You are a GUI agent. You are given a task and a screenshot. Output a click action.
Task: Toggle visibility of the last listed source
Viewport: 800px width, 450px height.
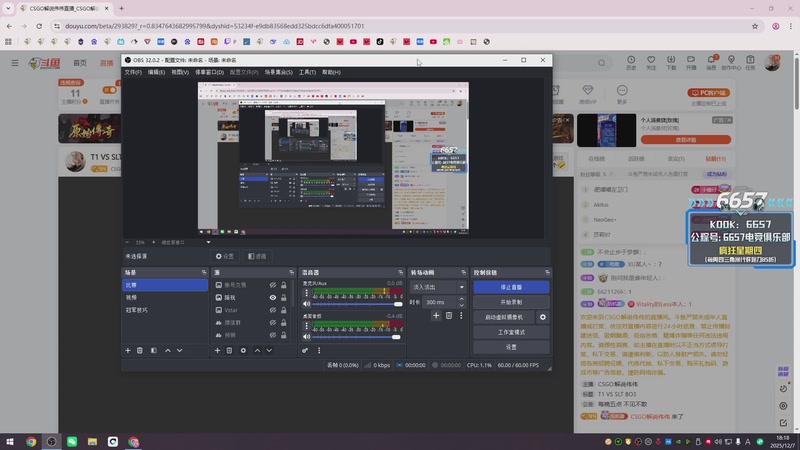click(273, 335)
